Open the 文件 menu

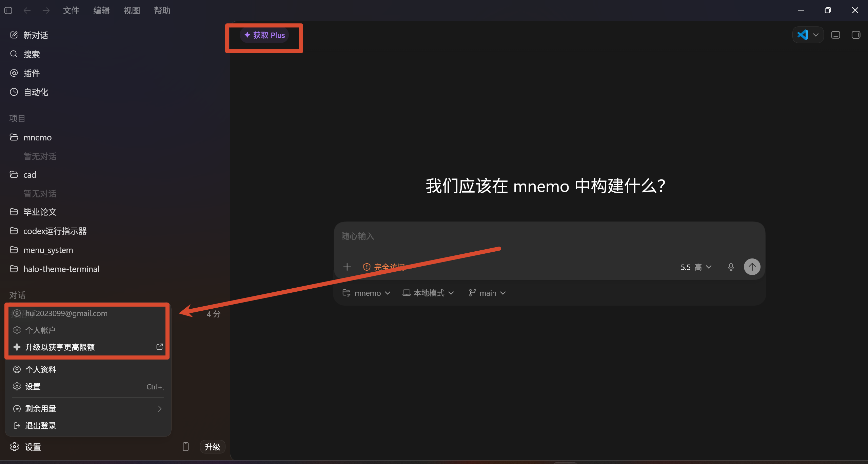[x=71, y=11]
